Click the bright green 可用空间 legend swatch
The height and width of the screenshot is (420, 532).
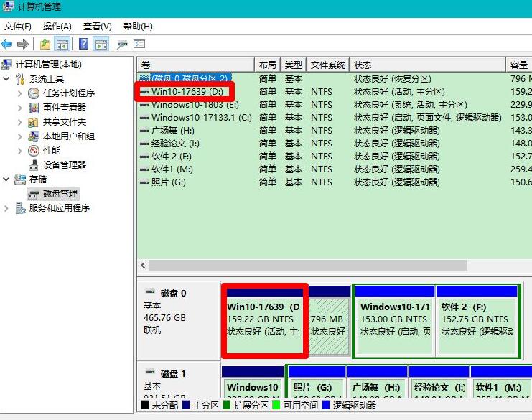pos(276,405)
